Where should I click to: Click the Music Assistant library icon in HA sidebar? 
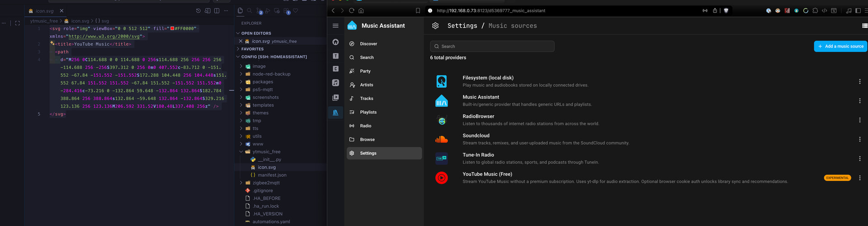coord(335,112)
